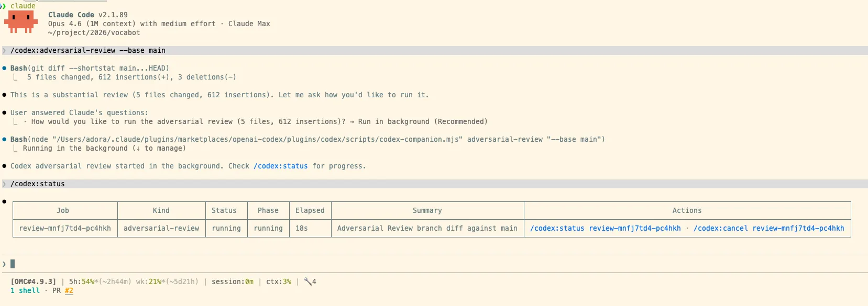Open the /codex:status link in background message
This screenshot has height=306, width=868.
280,166
